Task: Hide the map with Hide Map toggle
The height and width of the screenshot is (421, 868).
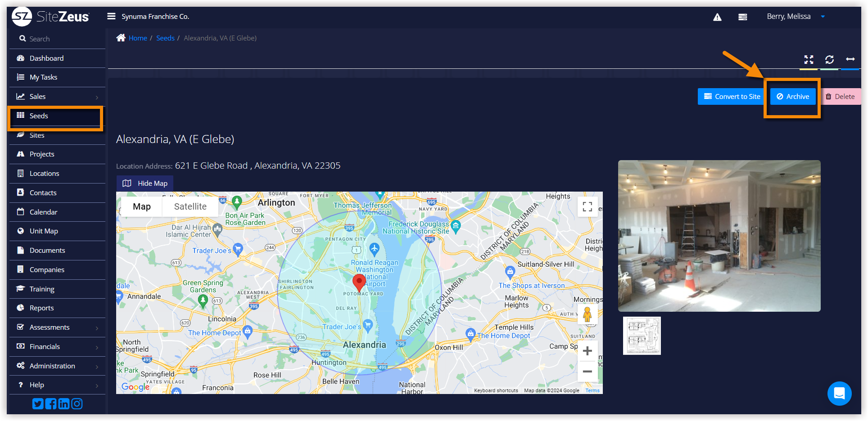Action: 145,184
